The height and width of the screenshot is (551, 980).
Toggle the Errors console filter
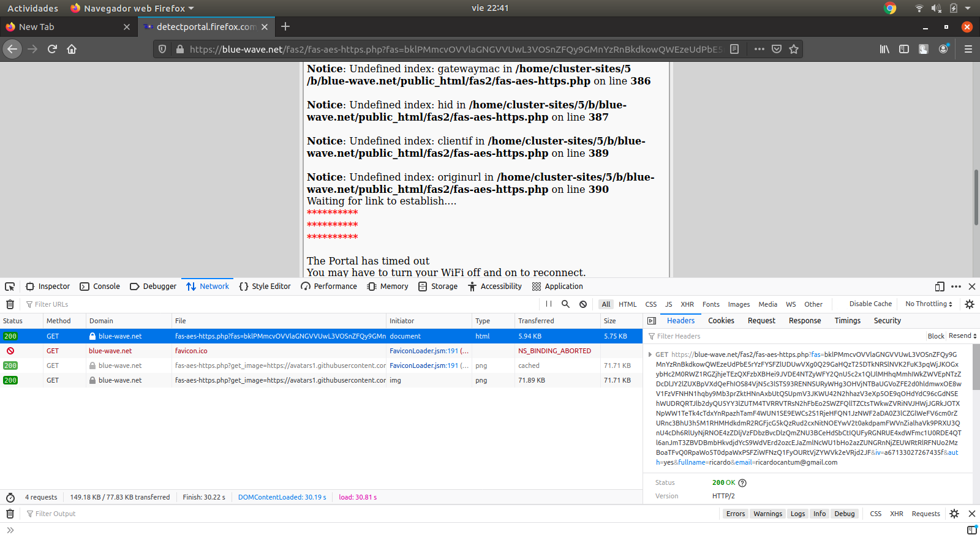pyautogui.click(x=735, y=514)
